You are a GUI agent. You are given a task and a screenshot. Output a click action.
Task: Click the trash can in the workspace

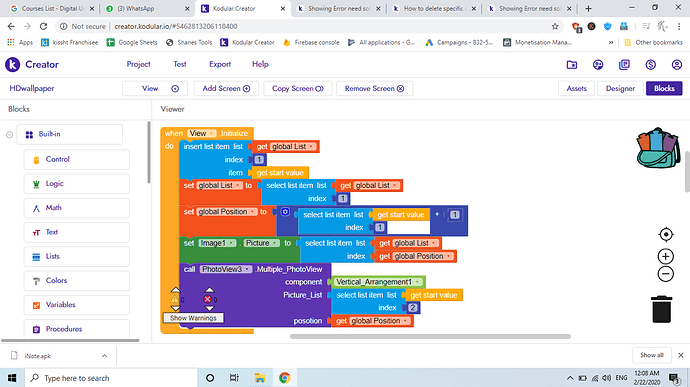click(x=661, y=310)
